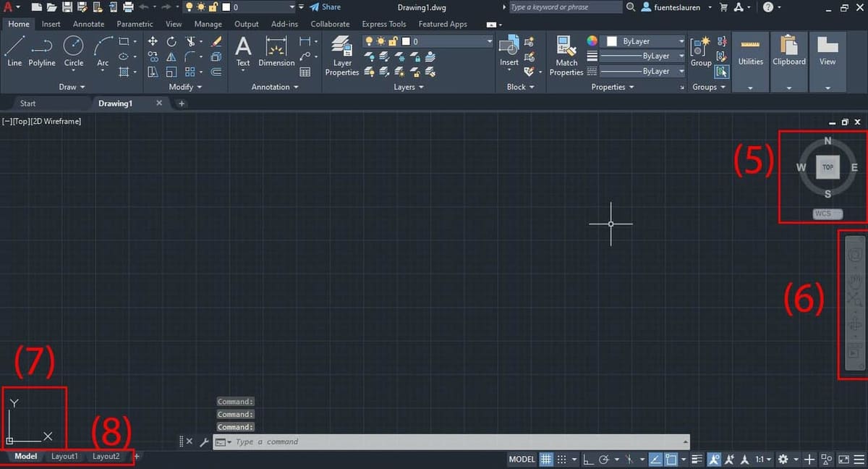Insert a Table from Annotation panel

click(x=305, y=72)
